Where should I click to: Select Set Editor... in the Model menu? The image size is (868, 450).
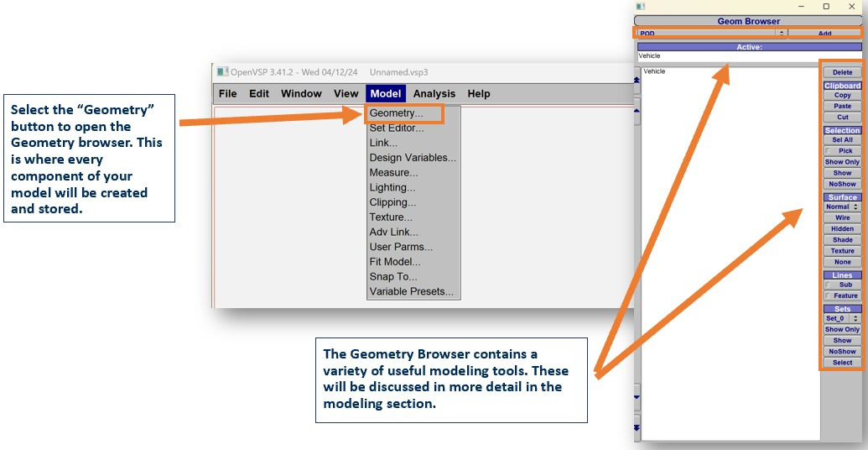(397, 128)
